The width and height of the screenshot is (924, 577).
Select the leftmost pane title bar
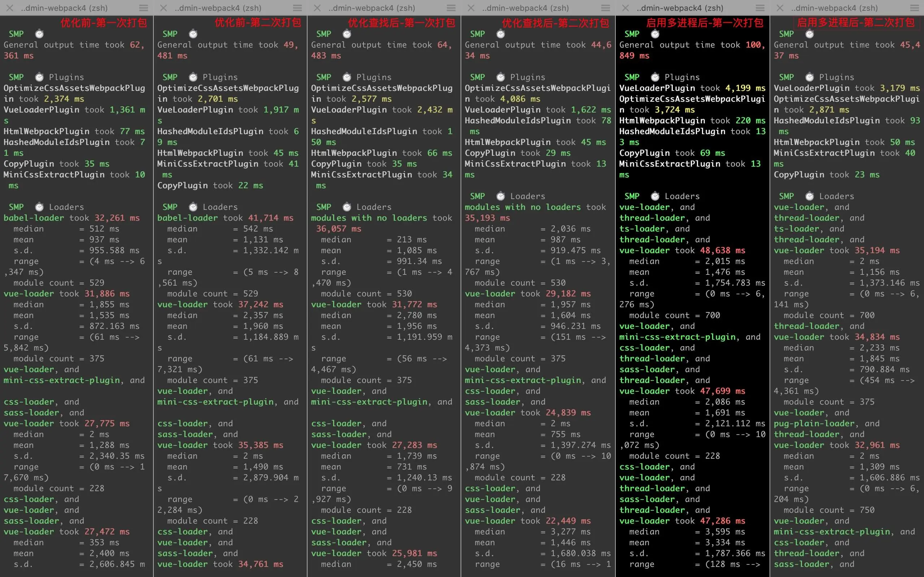[x=64, y=8]
